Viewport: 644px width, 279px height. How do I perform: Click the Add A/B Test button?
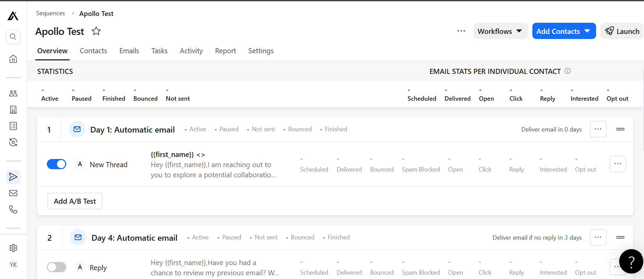click(75, 201)
